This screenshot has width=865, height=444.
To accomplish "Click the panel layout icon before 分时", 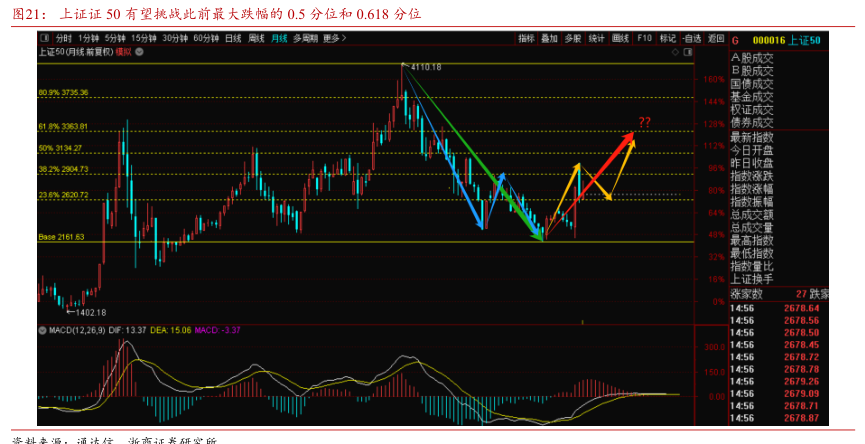I will click(x=42, y=38).
